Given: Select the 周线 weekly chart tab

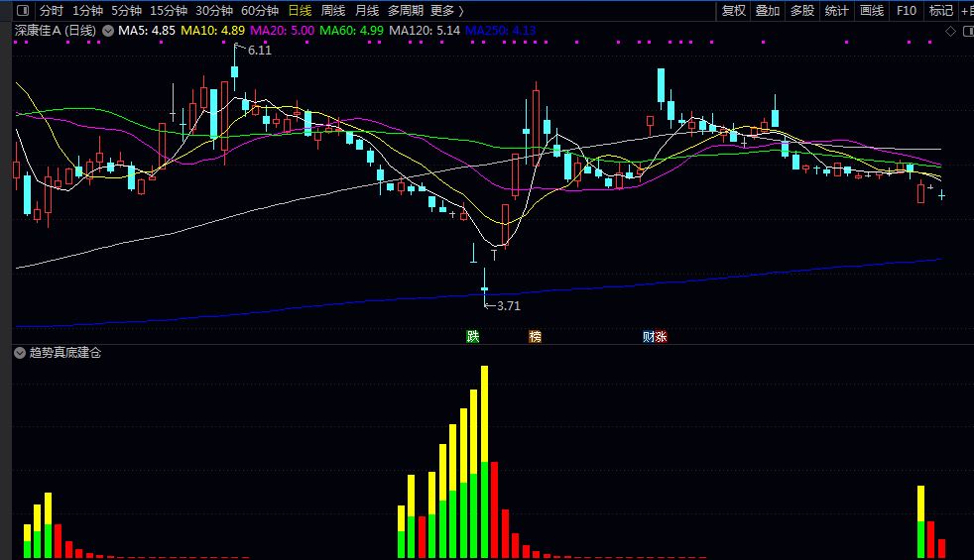Looking at the screenshot, I should pyautogui.click(x=333, y=11).
